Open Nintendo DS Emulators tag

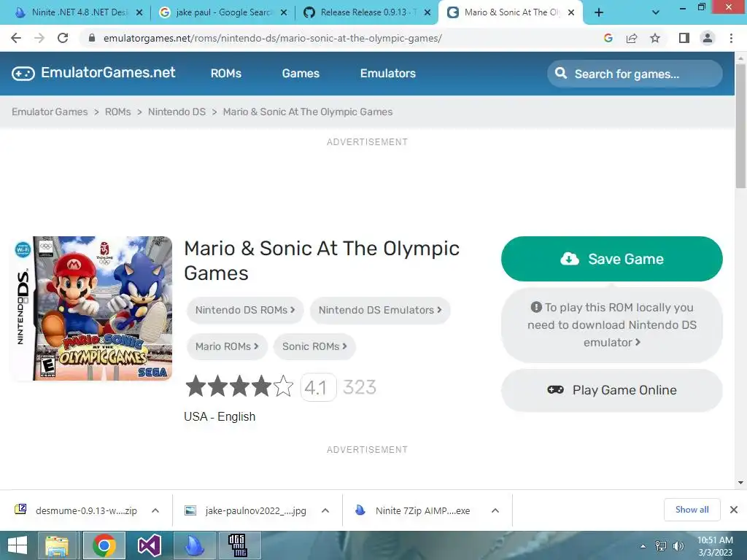point(379,310)
